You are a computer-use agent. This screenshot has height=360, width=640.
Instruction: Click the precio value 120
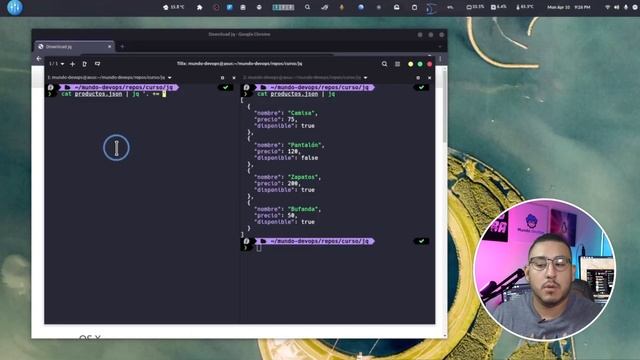coord(293,151)
